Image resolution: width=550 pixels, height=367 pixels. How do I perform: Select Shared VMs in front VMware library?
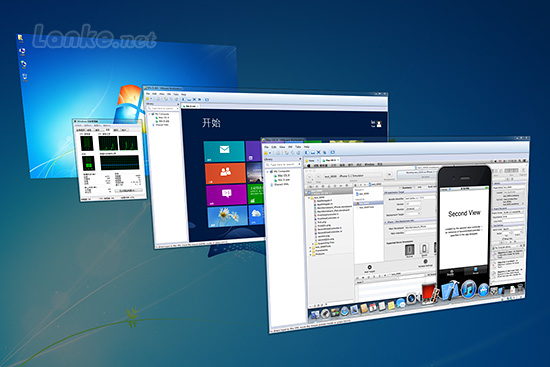(x=281, y=184)
